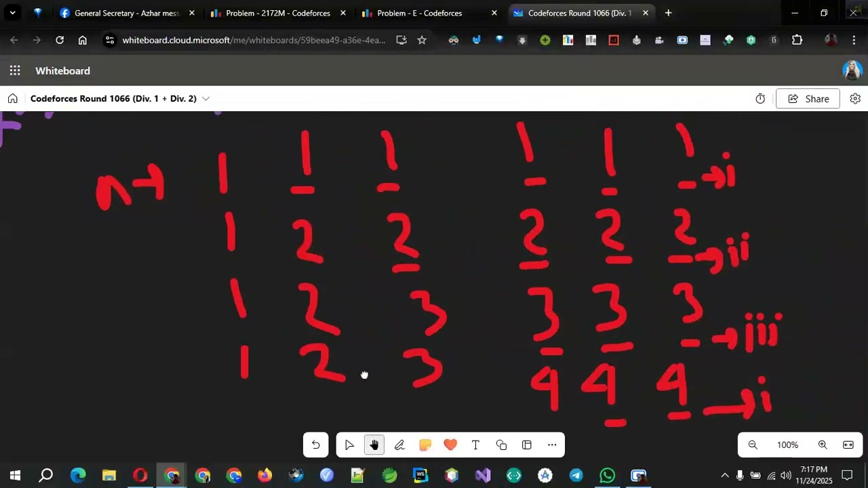Show hidden system tray icons
Image resolution: width=868 pixels, height=488 pixels.
click(x=724, y=475)
